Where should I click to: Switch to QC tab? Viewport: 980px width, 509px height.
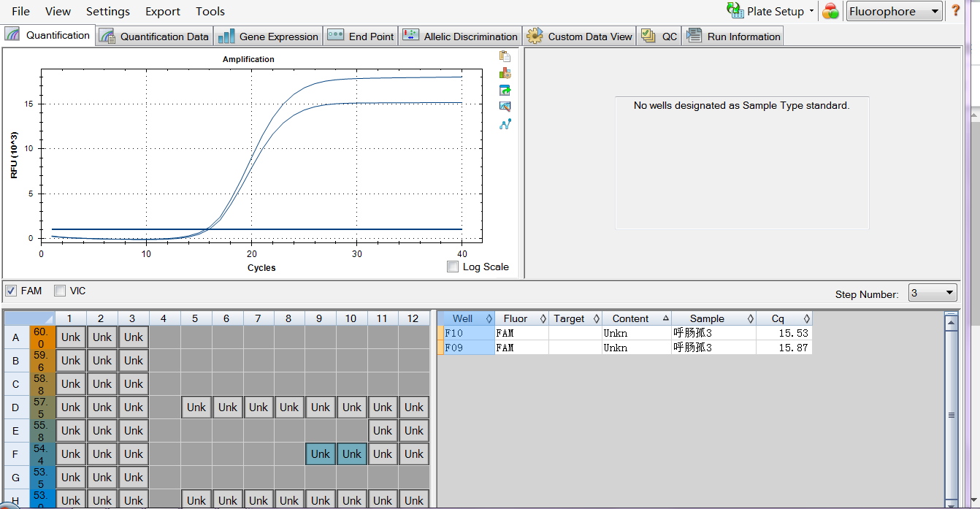(659, 36)
